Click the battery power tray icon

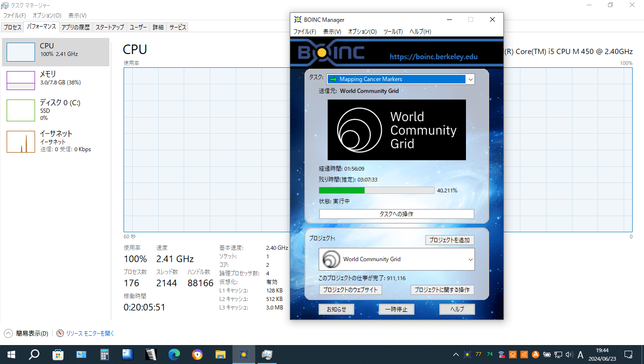pos(546,354)
